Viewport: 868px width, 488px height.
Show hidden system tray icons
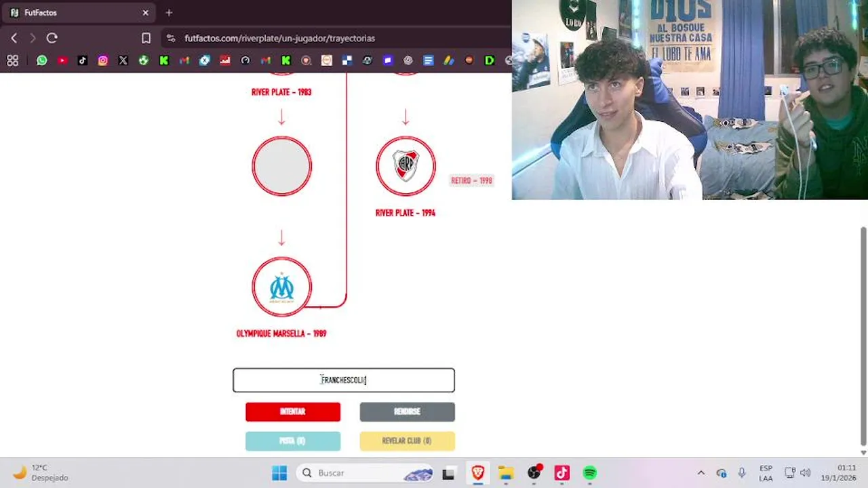(x=701, y=472)
